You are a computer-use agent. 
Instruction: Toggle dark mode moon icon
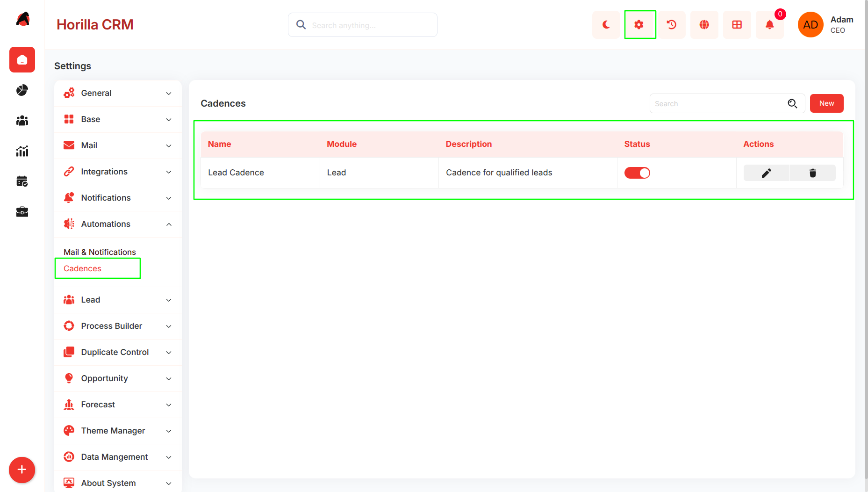pos(606,25)
